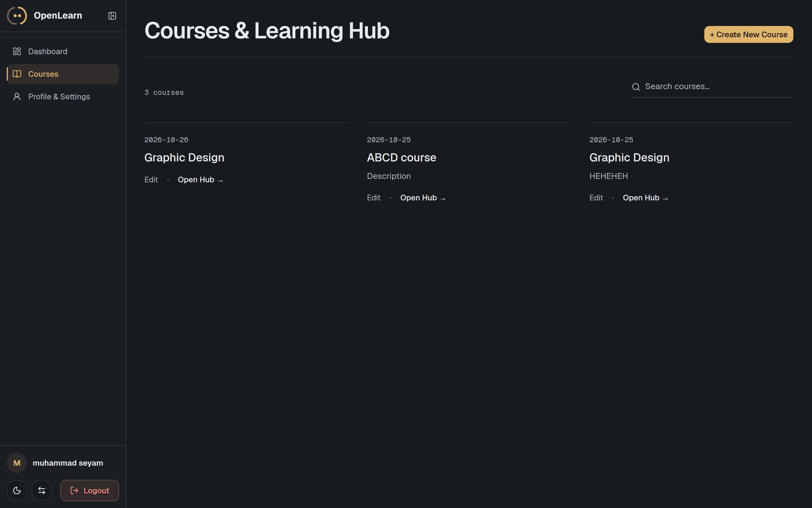Click the Dashboard grid icon
Image resolution: width=812 pixels, height=508 pixels.
17,51
